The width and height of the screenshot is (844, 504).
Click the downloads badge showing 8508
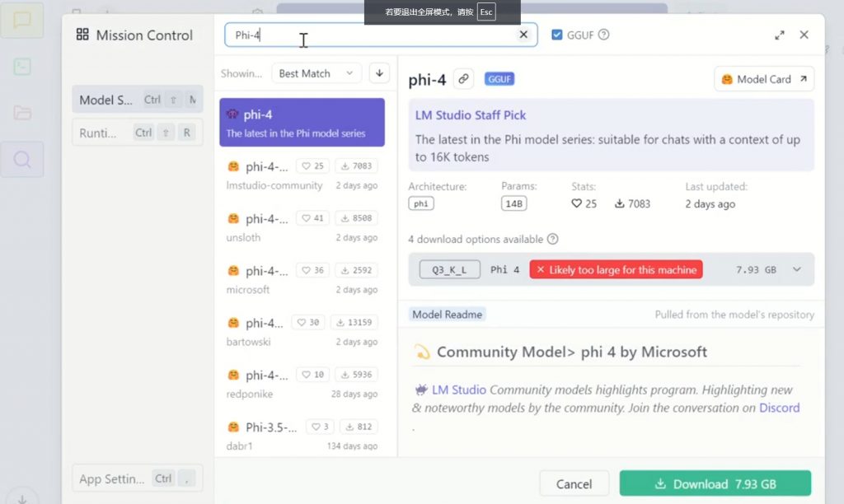click(356, 218)
